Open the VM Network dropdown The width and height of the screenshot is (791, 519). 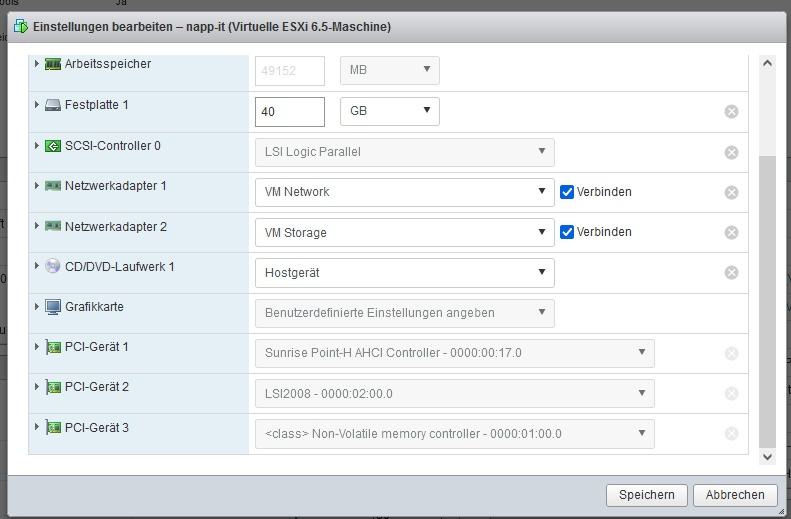coord(404,192)
